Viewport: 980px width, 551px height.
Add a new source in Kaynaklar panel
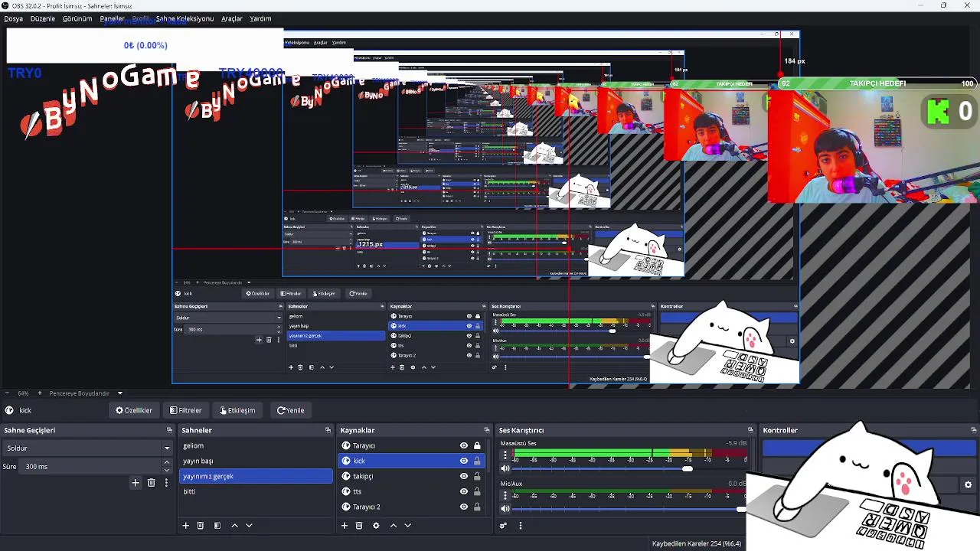tap(345, 526)
